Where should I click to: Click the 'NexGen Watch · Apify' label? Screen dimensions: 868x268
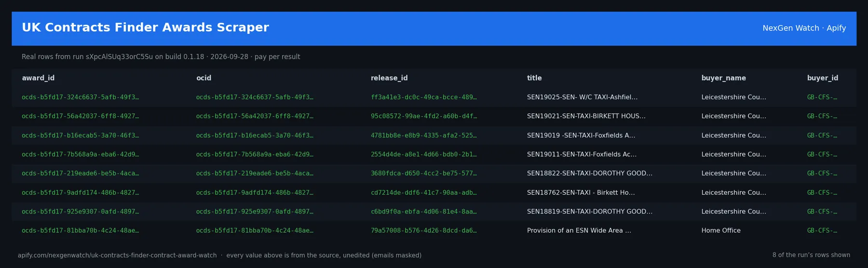(x=804, y=28)
